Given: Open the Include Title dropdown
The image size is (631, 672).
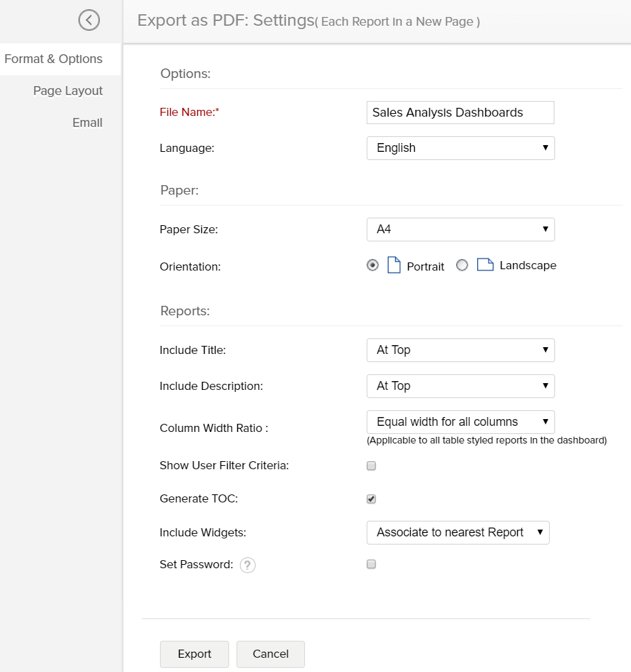Looking at the screenshot, I should [x=460, y=350].
